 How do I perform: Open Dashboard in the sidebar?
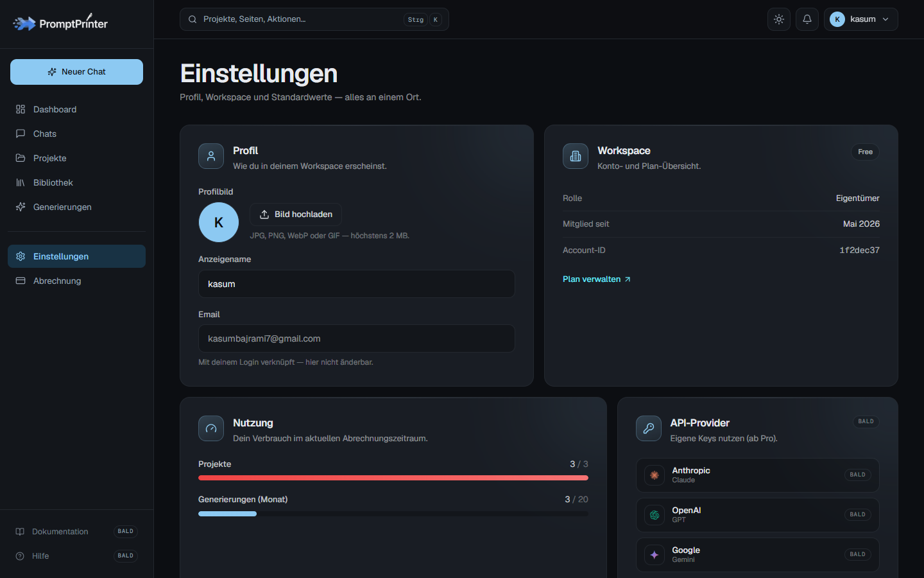[x=76, y=109]
